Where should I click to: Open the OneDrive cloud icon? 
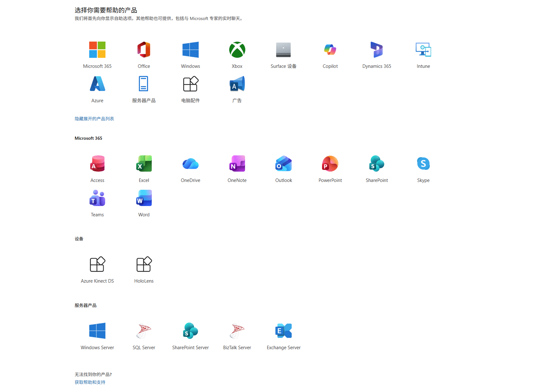pos(191,163)
